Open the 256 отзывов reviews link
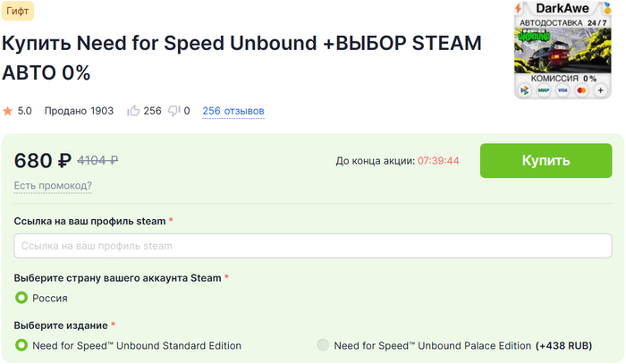This screenshot has width=626, height=364. (233, 111)
